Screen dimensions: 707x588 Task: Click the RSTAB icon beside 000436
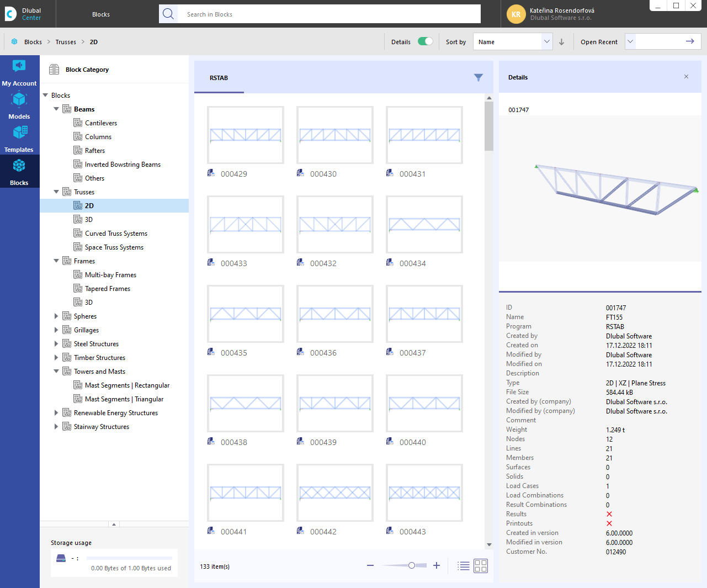tap(300, 352)
